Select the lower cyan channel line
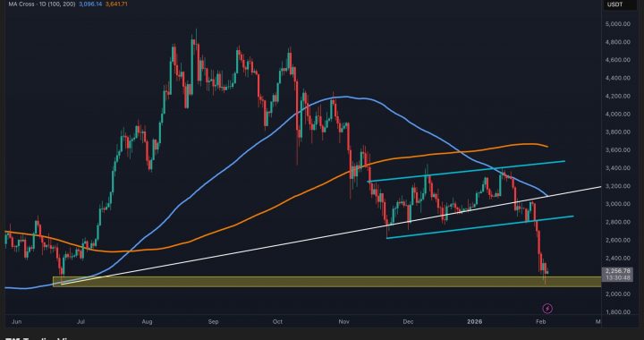This screenshot has height=340, width=644. [x=480, y=226]
